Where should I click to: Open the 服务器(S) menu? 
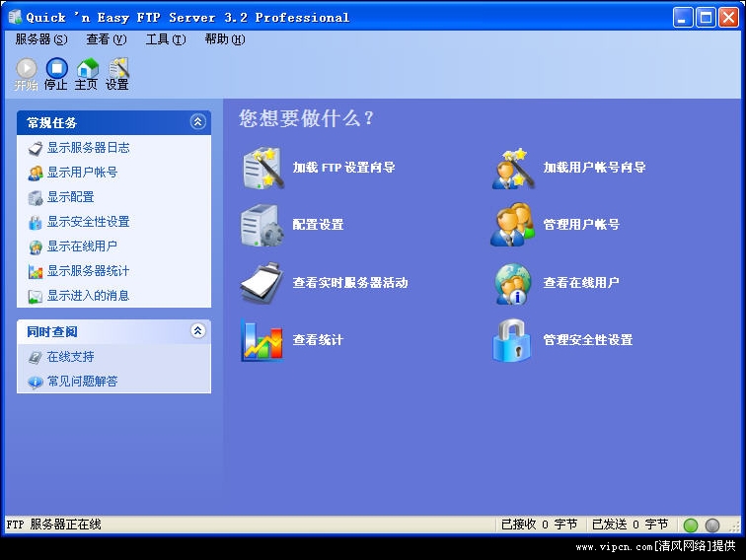[41, 39]
